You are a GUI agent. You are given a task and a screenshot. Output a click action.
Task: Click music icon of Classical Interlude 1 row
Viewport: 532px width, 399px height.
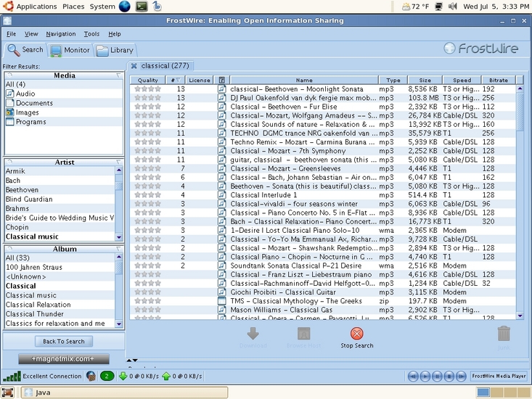point(221,195)
